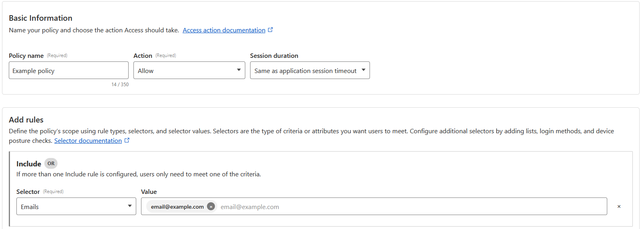Click the Selector field caret arrow

tap(129, 206)
